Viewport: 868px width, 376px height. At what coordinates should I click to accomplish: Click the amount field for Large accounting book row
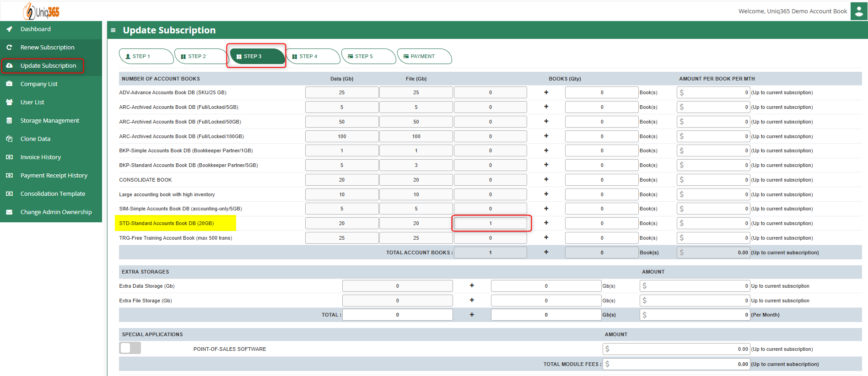tap(713, 194)
